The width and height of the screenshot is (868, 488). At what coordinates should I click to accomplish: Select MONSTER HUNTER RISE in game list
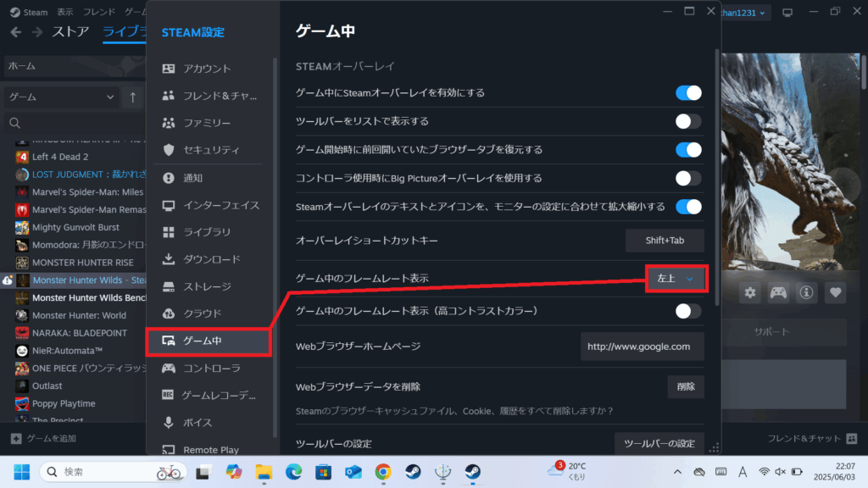83,263
